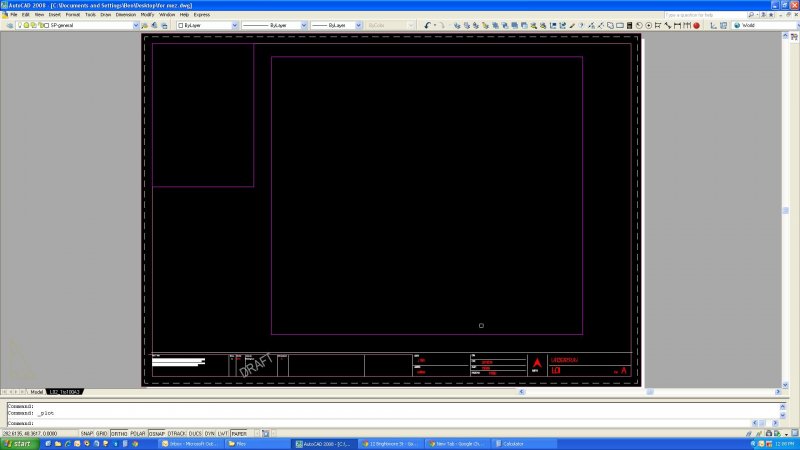This screenshot has width=800, height=450.
Task: Open the ByLayer linetype dropdown
Action: point(274,25)
